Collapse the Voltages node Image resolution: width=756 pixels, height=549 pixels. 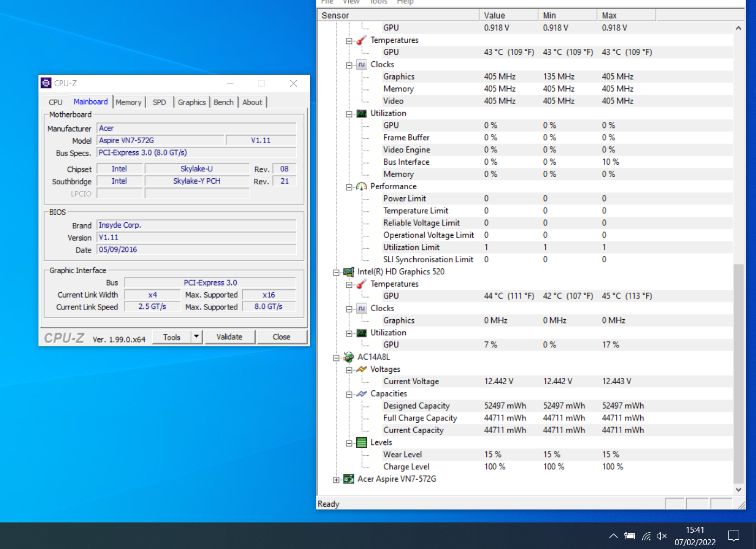[x=349, y=370]
